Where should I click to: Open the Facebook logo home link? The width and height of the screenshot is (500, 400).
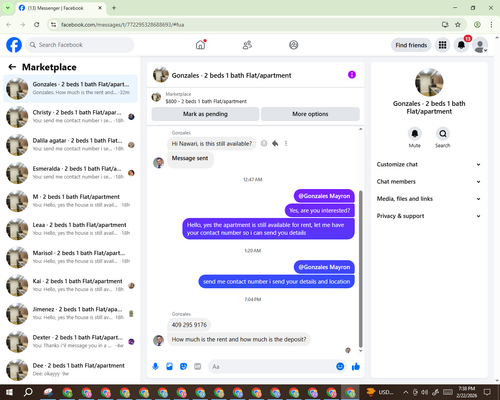click(14, 45)
